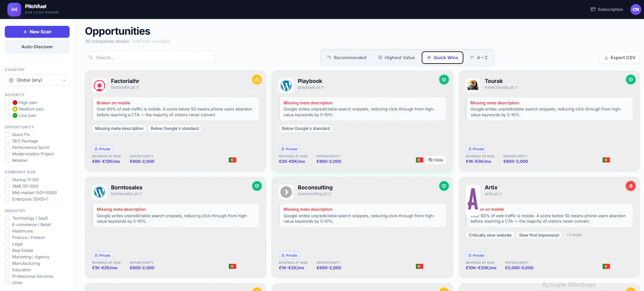Open the Subscription page

(x=607, y=10)
